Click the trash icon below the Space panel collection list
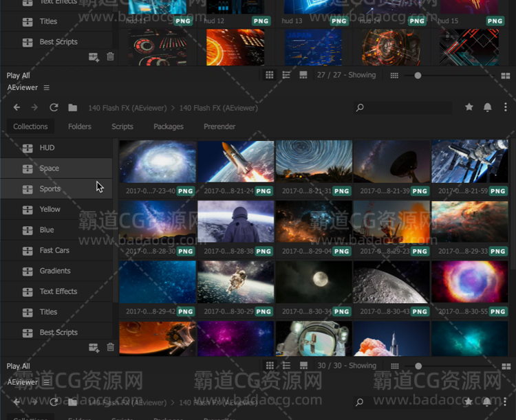The height and width of the screenshot is (420, 516). pyautogui.click(x=111, y=347)
